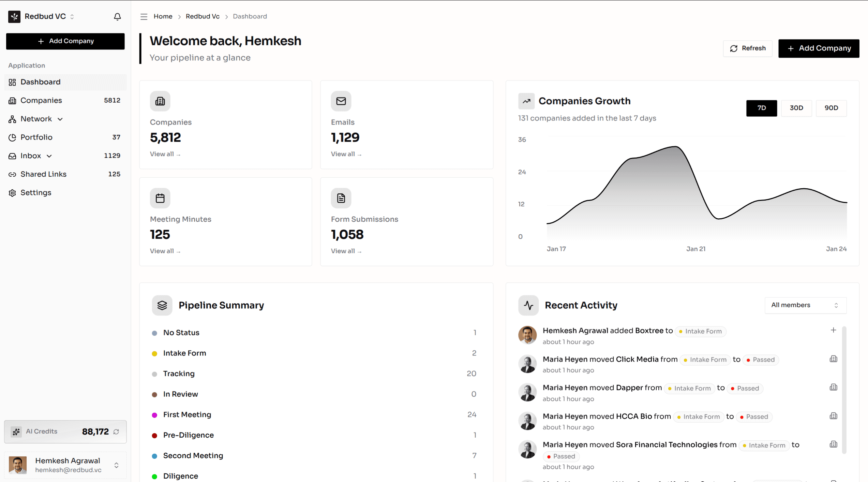Open Settings from the sidebar
The image size is (868, 482).
pos(36,192)
